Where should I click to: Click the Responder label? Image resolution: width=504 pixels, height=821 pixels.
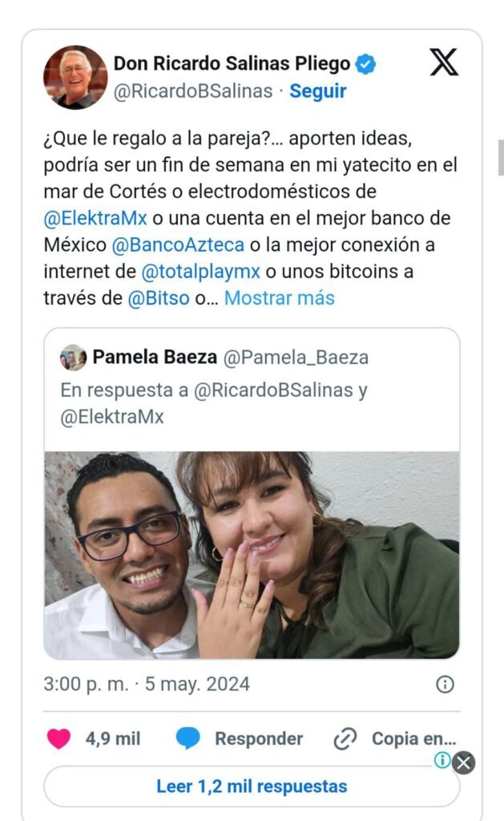259,738
